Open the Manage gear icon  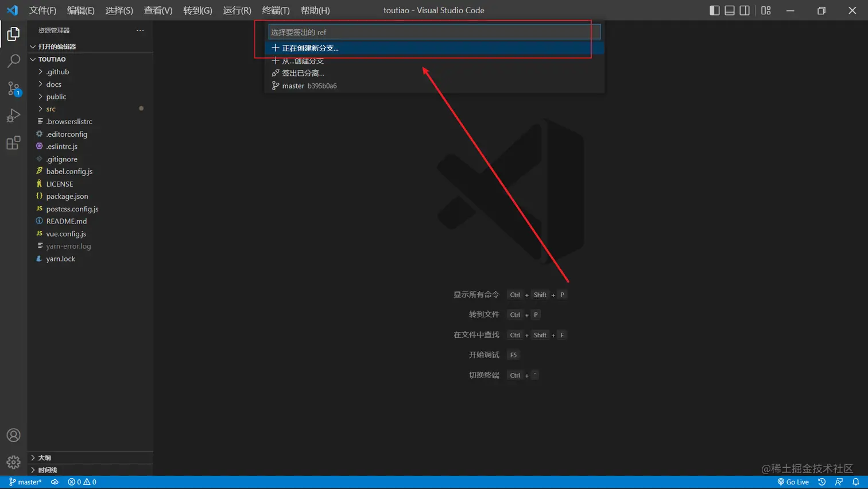(x=13, y=462)
